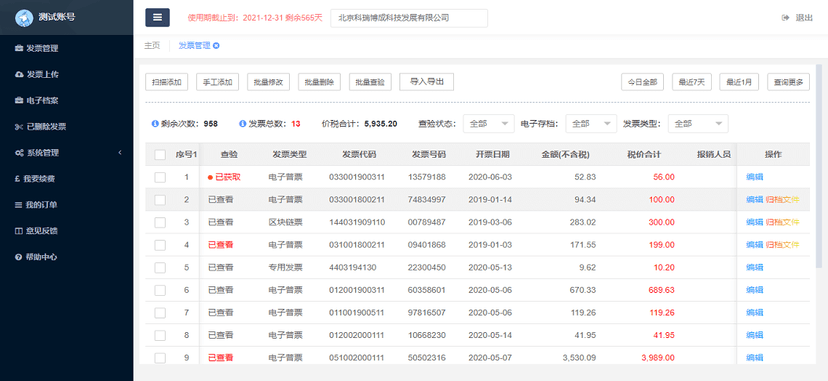Viewport: 828px width, 381px height.
Task: Tick the select-all checkbox in table header
Action: [x=160, y=155]
